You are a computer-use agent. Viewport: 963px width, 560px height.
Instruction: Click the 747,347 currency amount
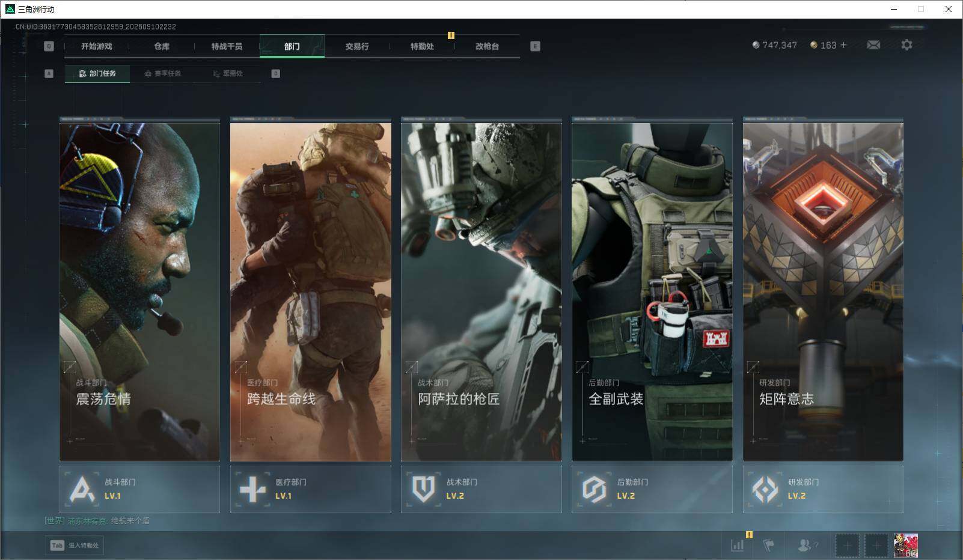[x=780, y=45]
